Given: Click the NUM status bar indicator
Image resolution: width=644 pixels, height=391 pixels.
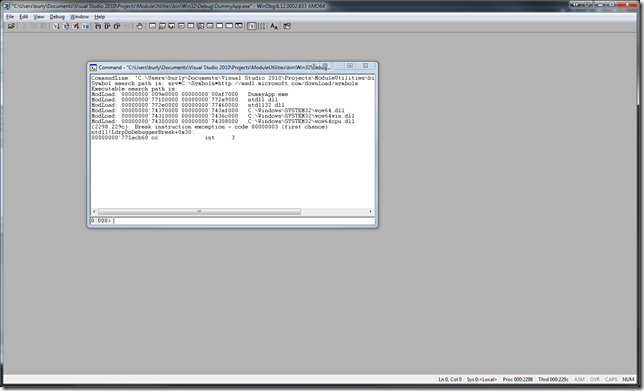Looking at the screenshot, I should (628, 379).
